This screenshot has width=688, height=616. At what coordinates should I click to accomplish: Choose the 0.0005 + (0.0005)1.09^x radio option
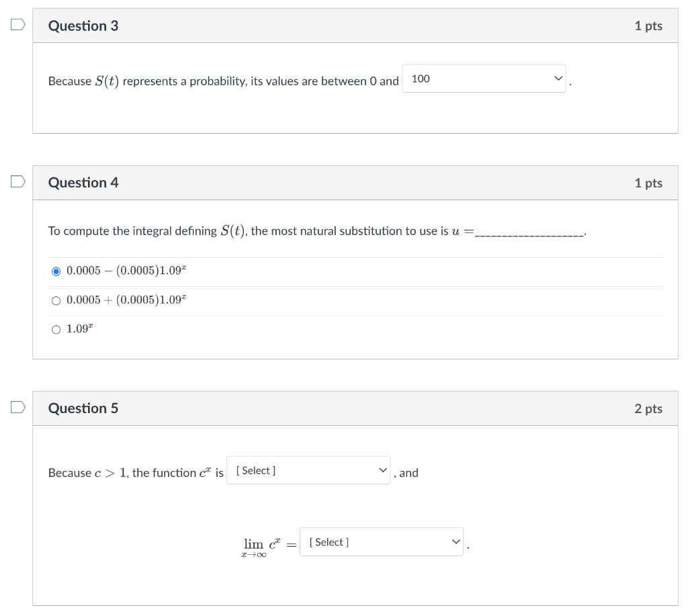click(x=56, y=300)
